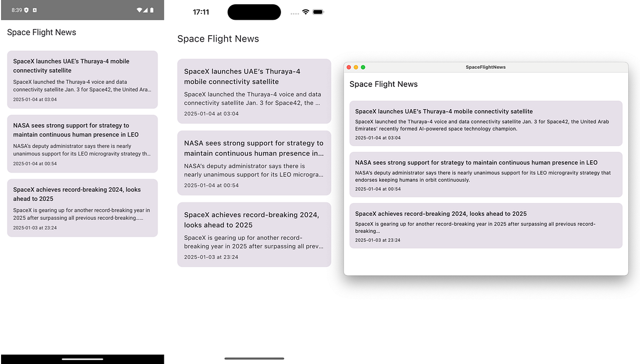Tap the Android battery indicator icon
Viewport: 640px width, 364px height.
click(152, 12)
